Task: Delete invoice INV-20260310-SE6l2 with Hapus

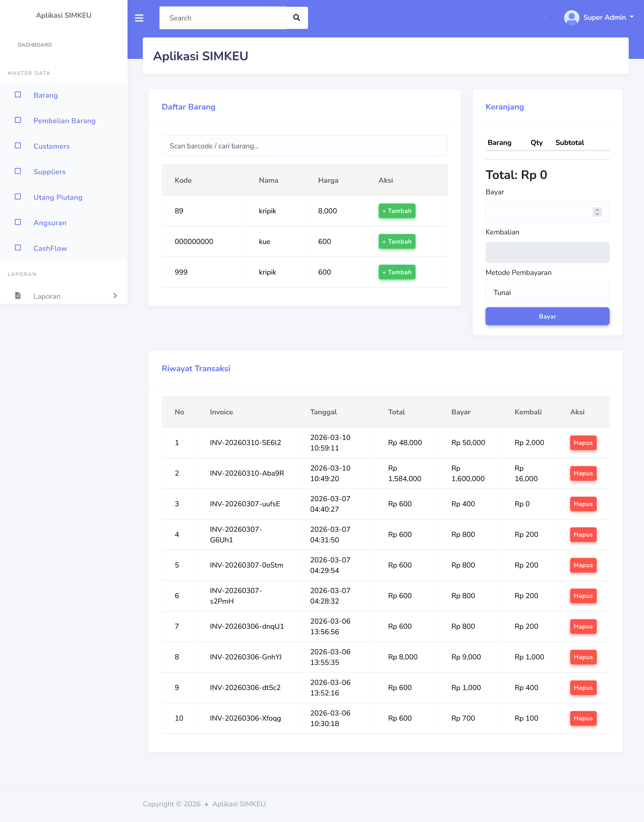Action: [583, 443]
